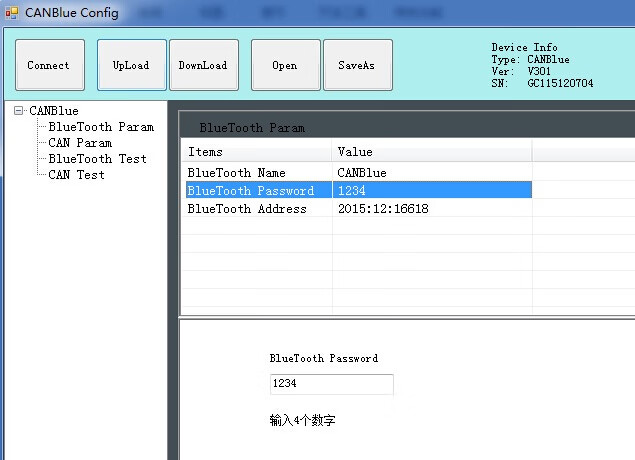Open a config file with Open button
This screenshot has width=635, height=460.
click(x=285, y=66)
